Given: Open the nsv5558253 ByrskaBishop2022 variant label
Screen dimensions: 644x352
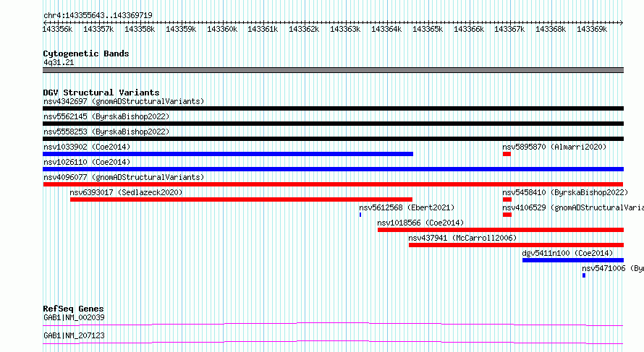Looking at the screenshot, I should 106,132.
